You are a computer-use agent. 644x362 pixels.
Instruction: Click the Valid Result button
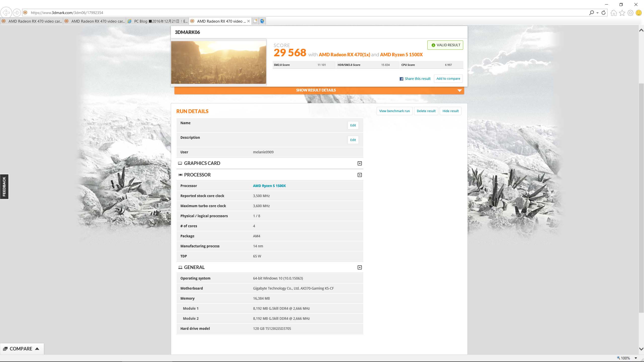click(445, 45)
